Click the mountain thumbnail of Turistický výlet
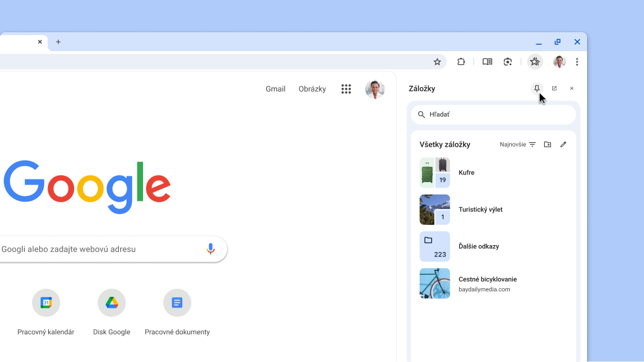Viewport: 644px width, 362px height. pos(435,210)
